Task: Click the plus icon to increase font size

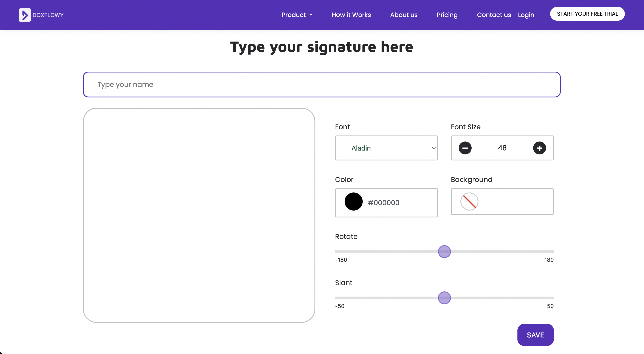Action: click(539, 148)
